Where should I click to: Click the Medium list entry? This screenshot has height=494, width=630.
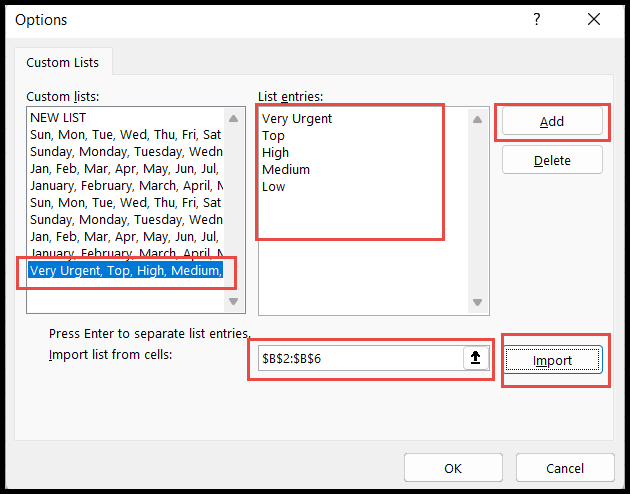point(286,169)
